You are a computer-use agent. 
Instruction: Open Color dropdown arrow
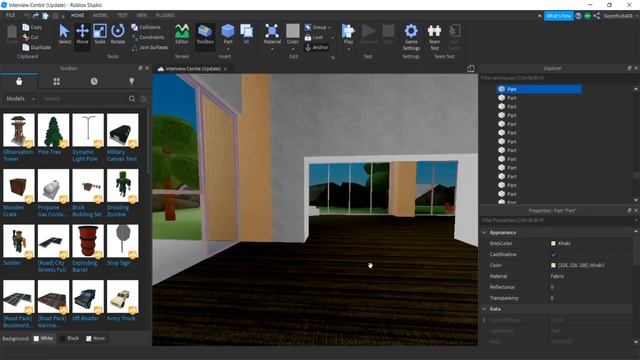tap(293, 49)
